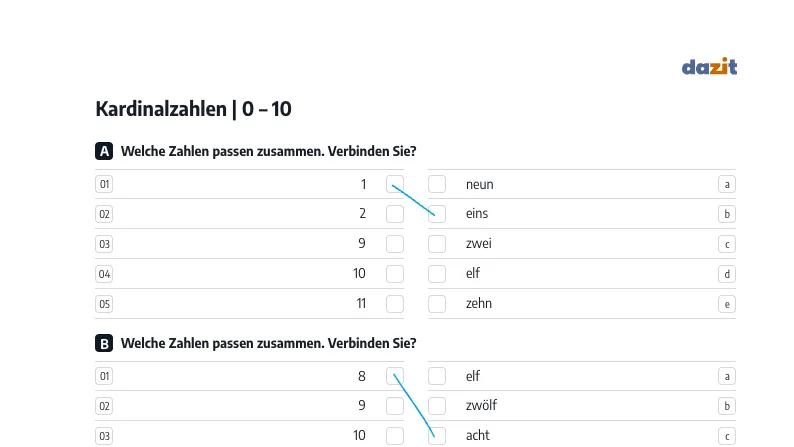Tick the box next to number 2 in section A
Viewport: 794px width, 447px height.
click(395, 214)
